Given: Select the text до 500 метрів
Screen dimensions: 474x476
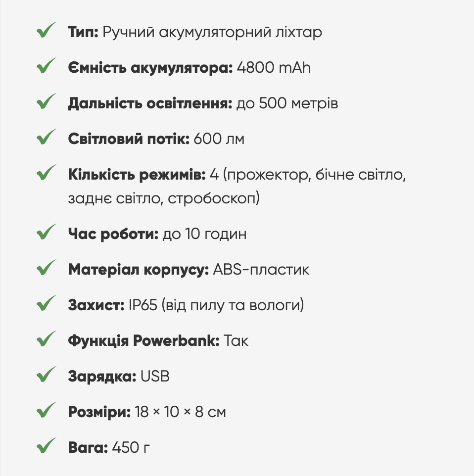Looking at the screenshot, I should 287,104.
